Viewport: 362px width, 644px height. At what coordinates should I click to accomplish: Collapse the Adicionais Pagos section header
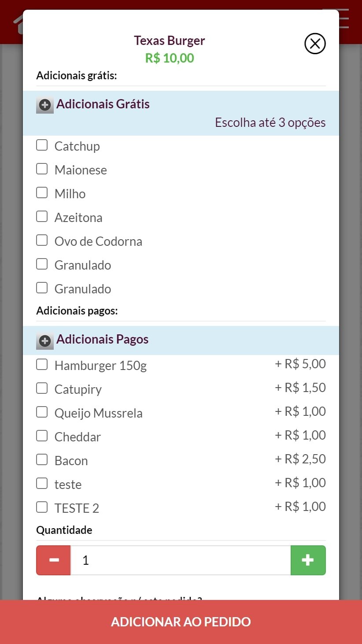pyautogui.click(x=102, y=340)
